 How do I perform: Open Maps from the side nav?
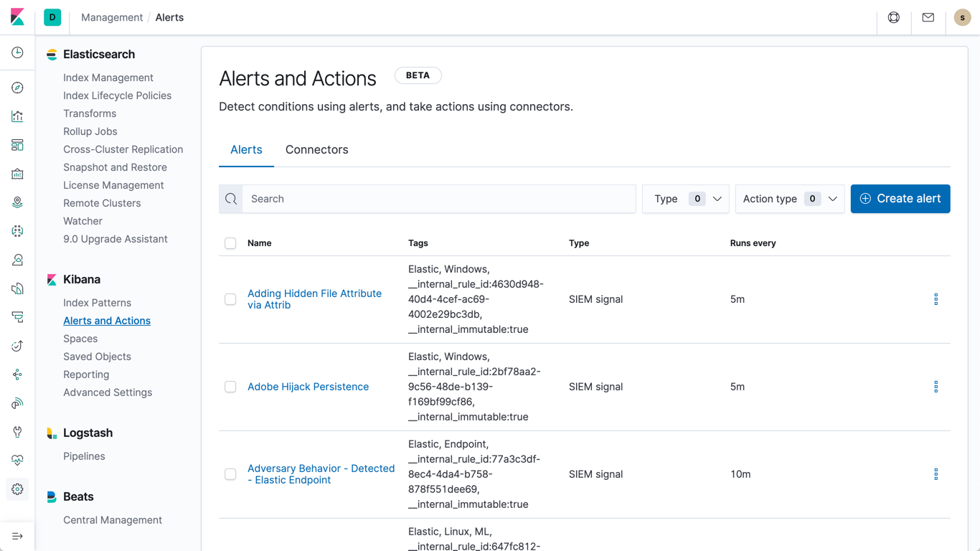tap(17, 202)
